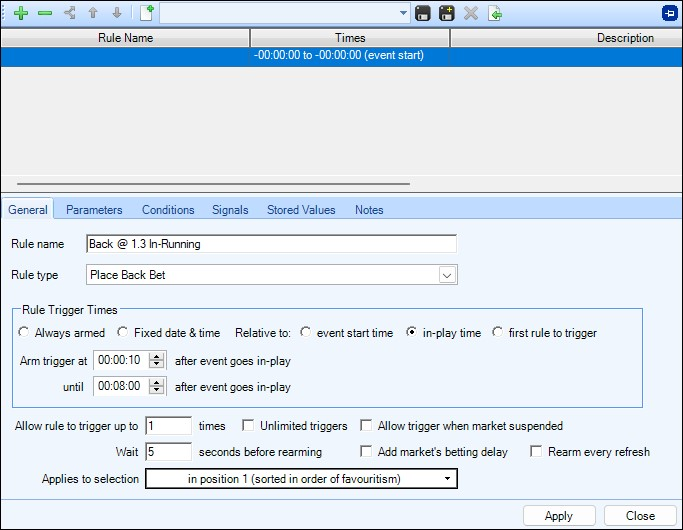Import rules file with green arrow document icon
This screenshot has height=530, width=683.
495,13
